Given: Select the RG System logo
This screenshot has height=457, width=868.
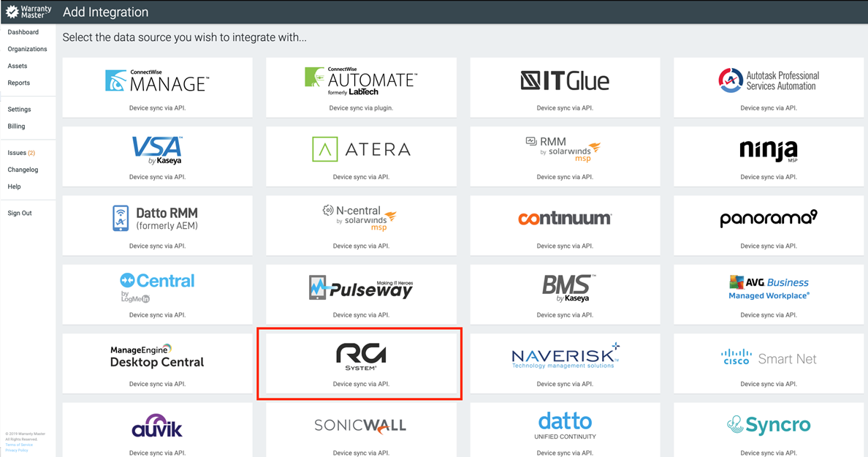Looking at the screenshot, I should point(361,356).
